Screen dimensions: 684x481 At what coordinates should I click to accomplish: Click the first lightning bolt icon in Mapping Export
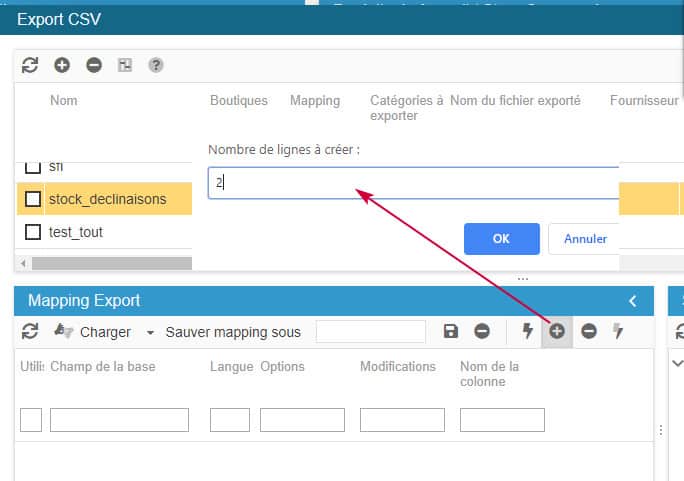(528, 331)
